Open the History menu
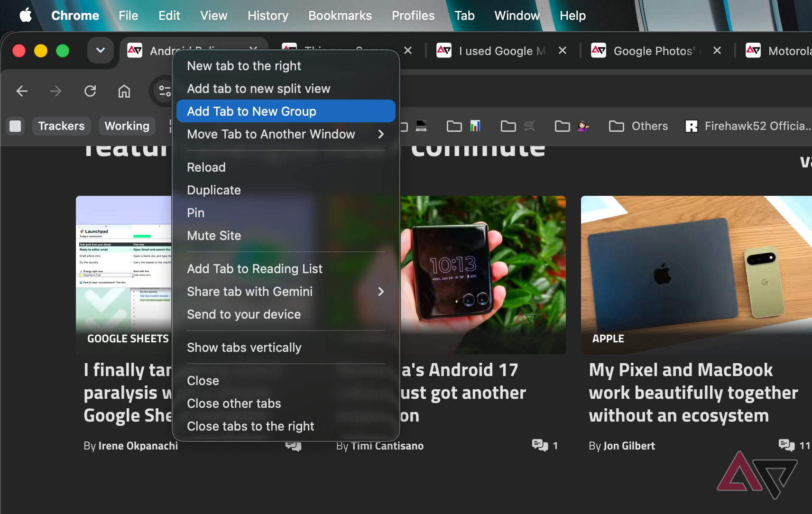The image size is (812, 514). (268, 16)
